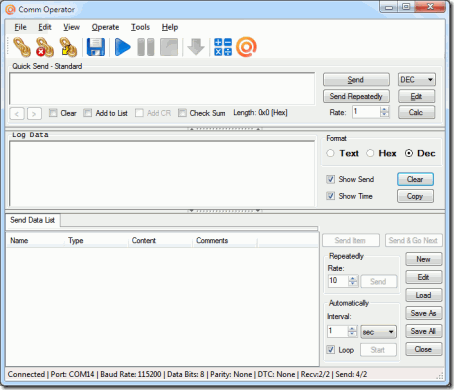Image resolution: width=454 pixels, height=390 pixels.
Task: Toggle the Loop checkbox
Action: 330,350
